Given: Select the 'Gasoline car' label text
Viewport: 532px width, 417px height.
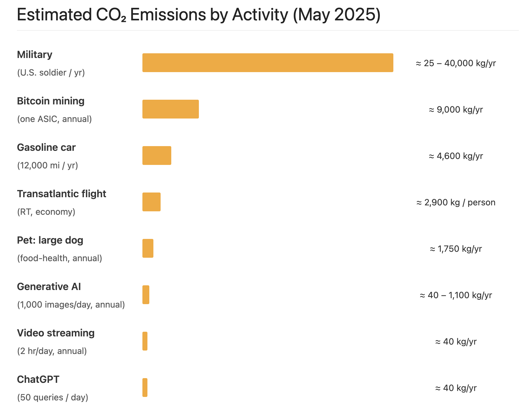Looking at the screenshot, I should 46,147.
